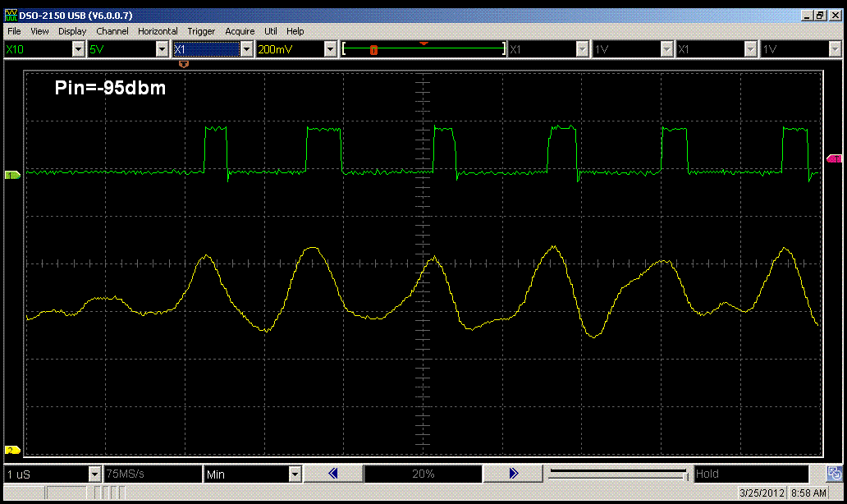Expand the Min acquisition mode dropdown

pyautogui.click(x=295, y=474)
